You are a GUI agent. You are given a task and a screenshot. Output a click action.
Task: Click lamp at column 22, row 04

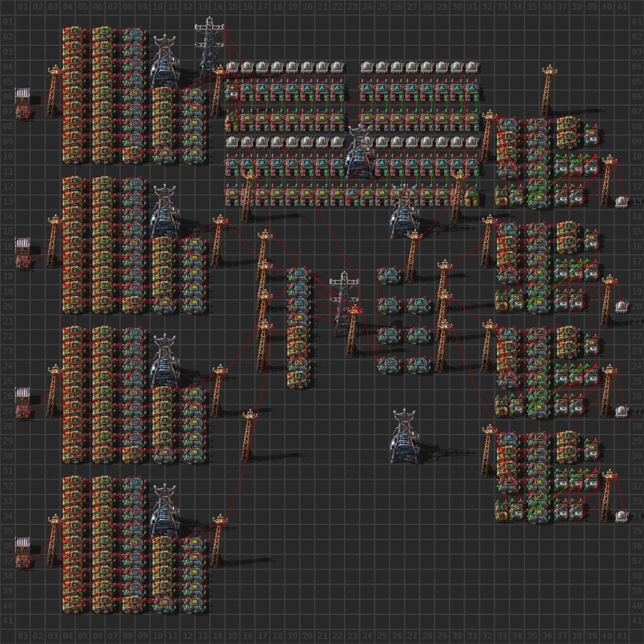[x=337, y=67]
